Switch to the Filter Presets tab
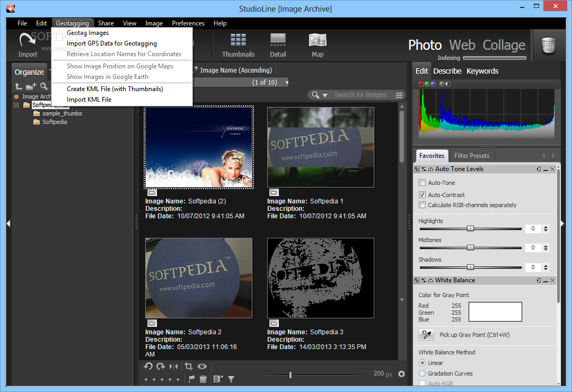This screenshot has width=572, height=392. 471,156
